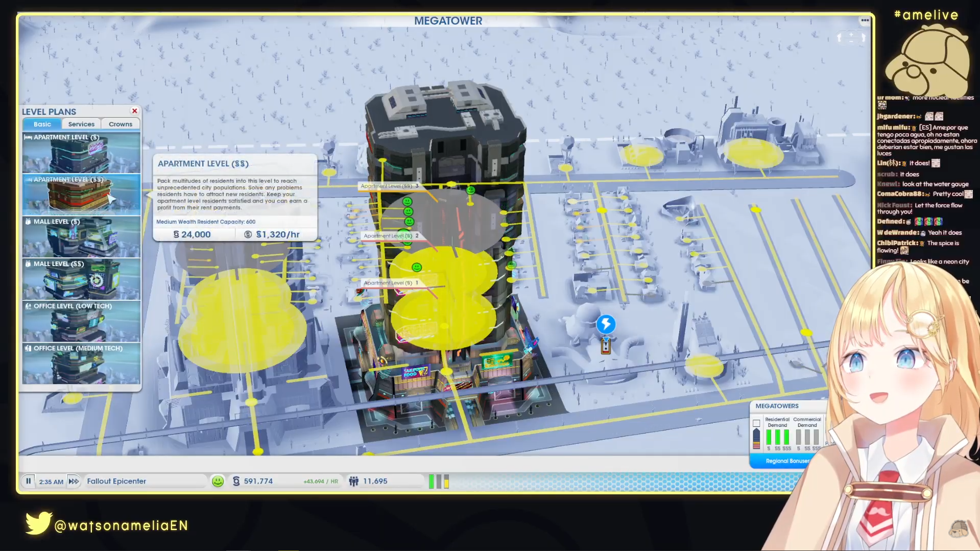Click Medium Wealth Resident Capacity: 600 text
The width and height of the screenshot is (980, 551).
click(206, 222)
